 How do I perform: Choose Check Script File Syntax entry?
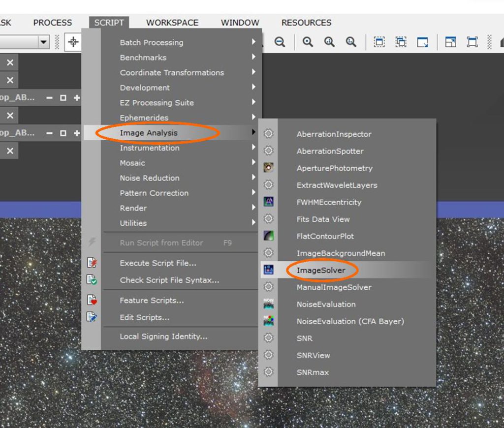pos(169,280)
